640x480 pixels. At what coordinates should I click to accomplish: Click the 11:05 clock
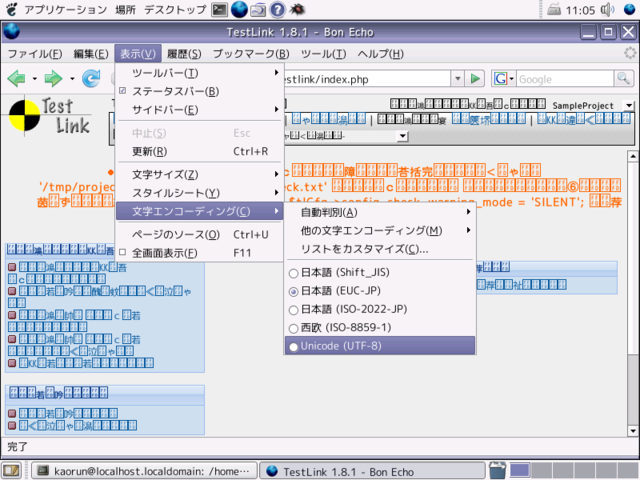580,10
